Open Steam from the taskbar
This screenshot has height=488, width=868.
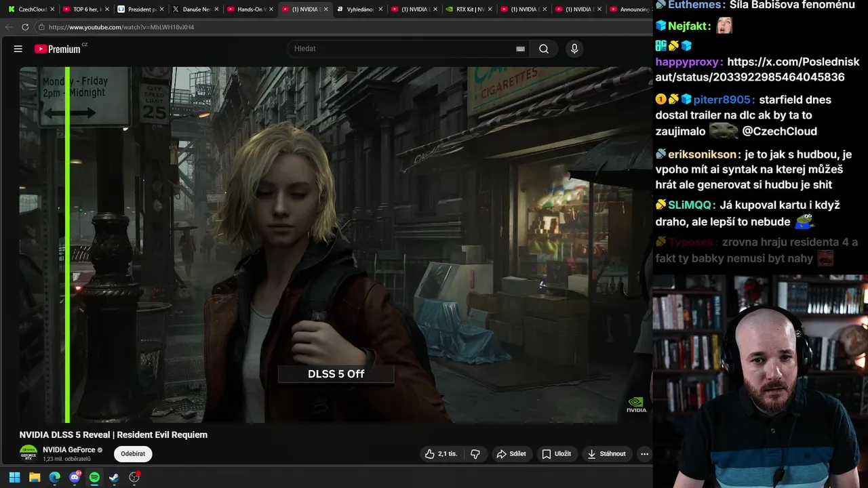(114, 477)
